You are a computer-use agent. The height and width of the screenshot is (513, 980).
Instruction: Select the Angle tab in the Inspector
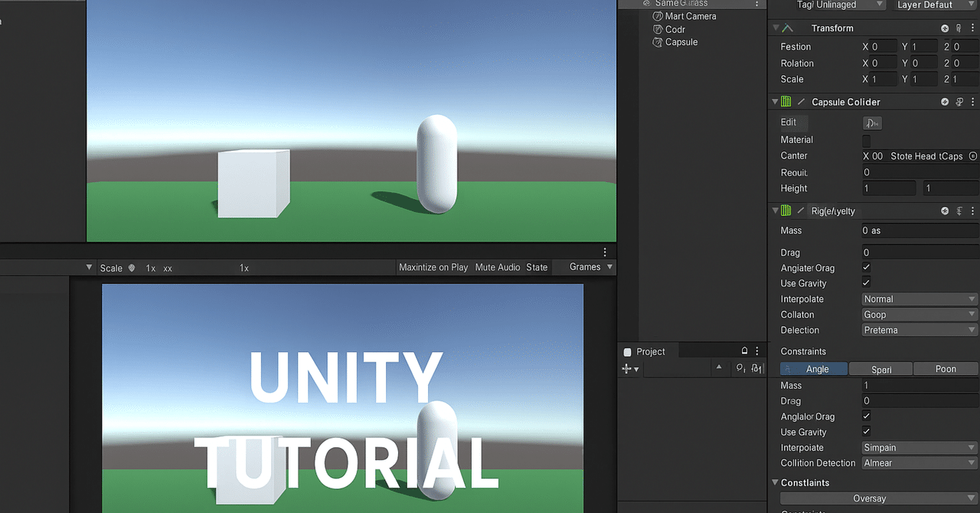(x=813, y=368)
